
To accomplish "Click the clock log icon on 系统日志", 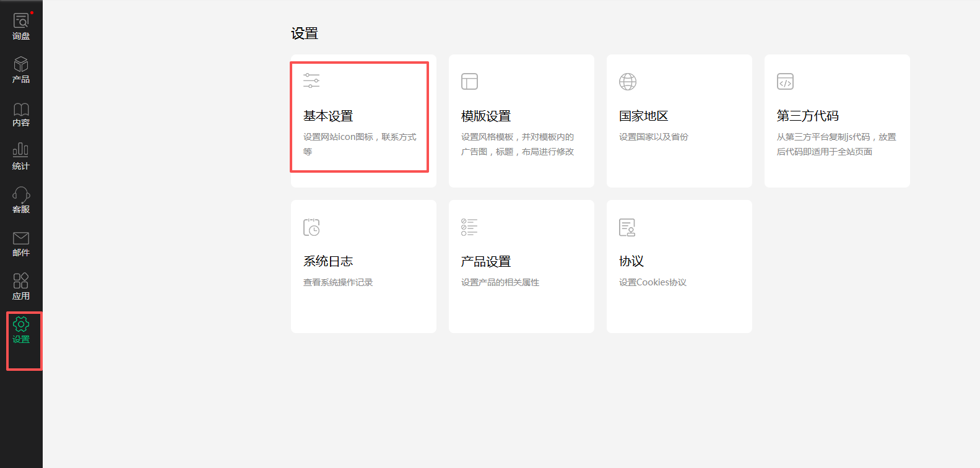I will coord(311,227).
